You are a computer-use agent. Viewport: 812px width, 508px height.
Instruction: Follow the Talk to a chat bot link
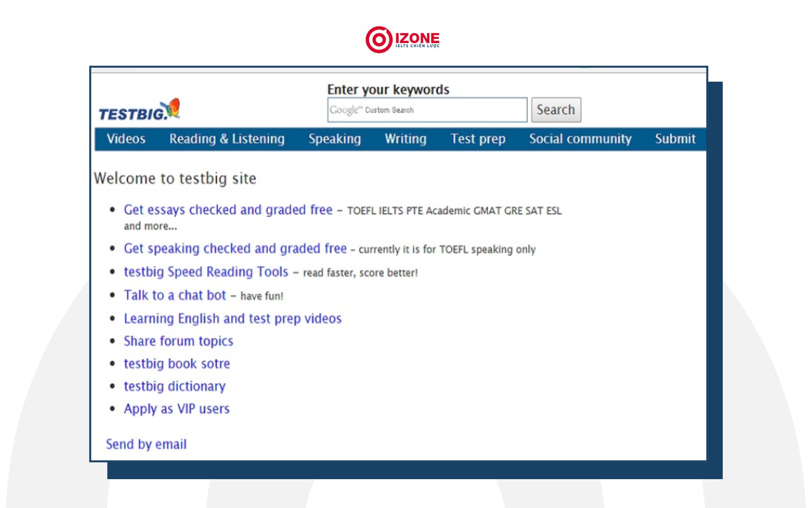point(175,295)
